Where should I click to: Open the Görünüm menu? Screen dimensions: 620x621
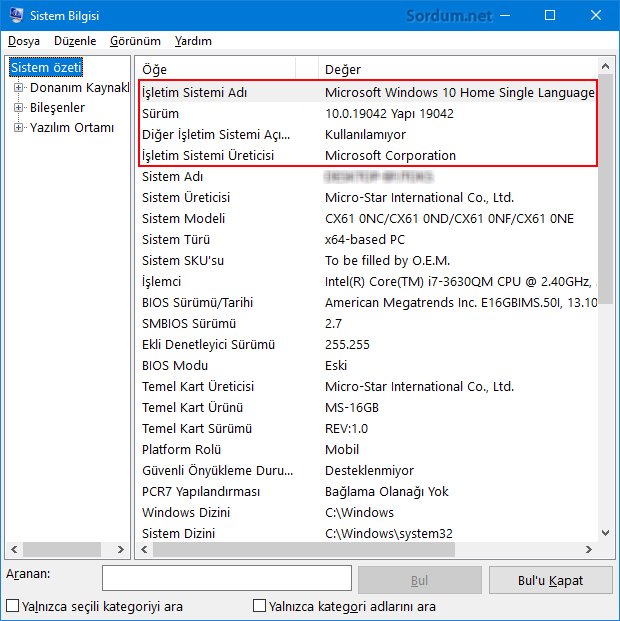coord(135,41)
